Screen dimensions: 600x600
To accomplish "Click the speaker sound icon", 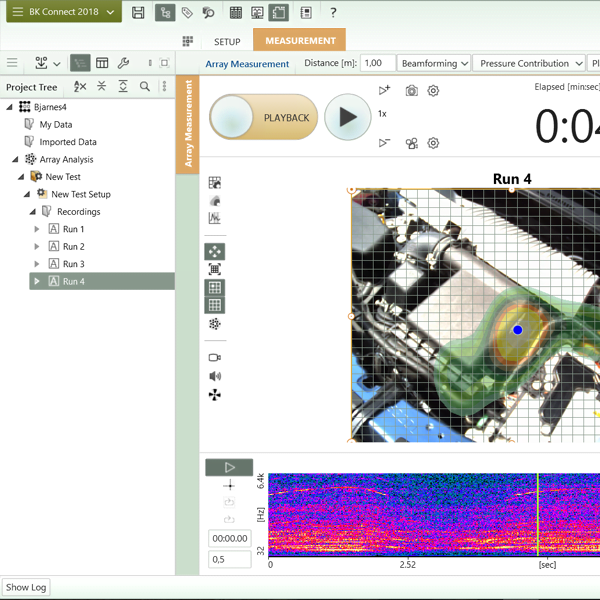I will point(214,376).
